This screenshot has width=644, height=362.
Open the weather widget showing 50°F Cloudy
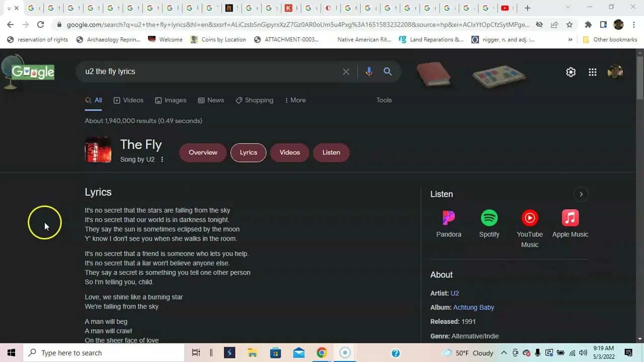(467, 353)
